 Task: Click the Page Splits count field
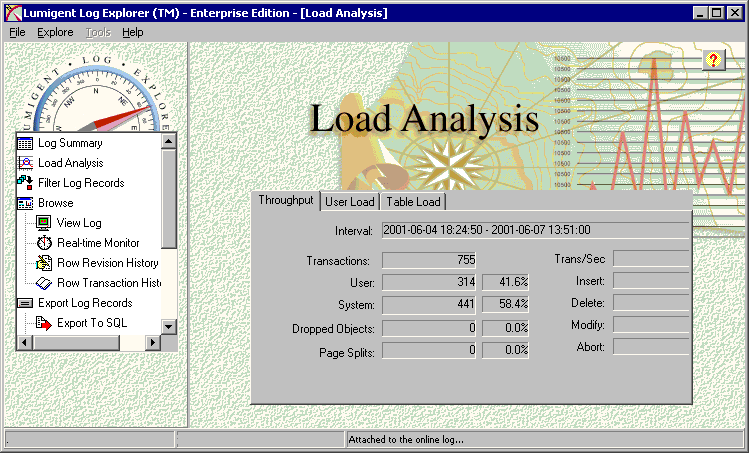[429, 350]
